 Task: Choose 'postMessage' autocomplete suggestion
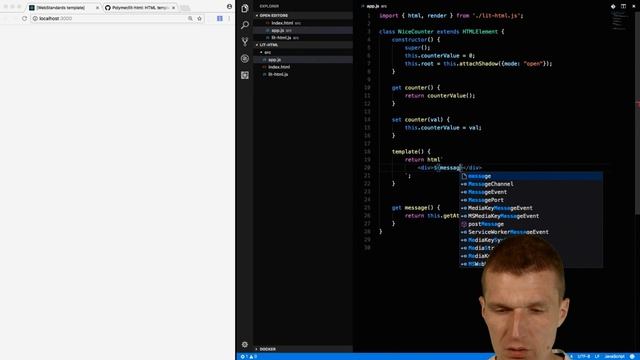coord(531,224)
